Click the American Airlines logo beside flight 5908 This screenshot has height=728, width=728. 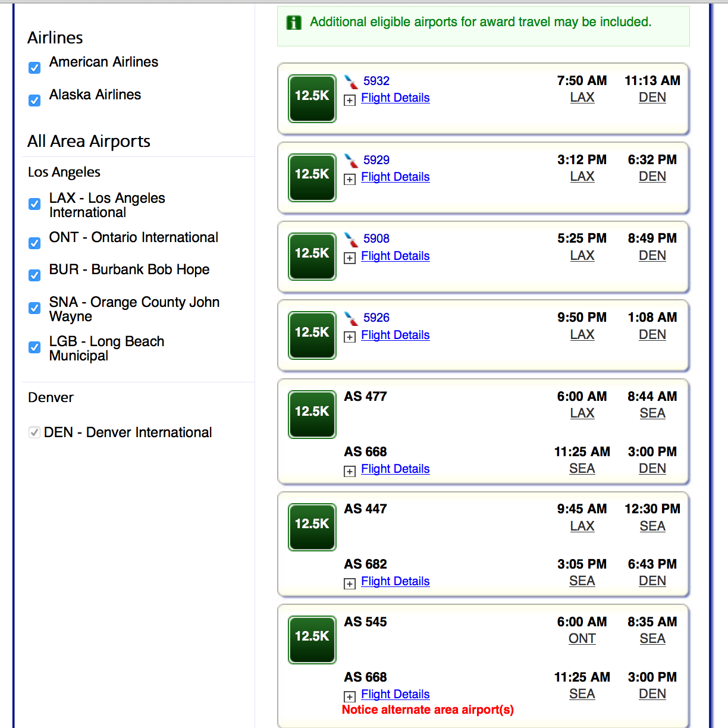click(351, 239)
